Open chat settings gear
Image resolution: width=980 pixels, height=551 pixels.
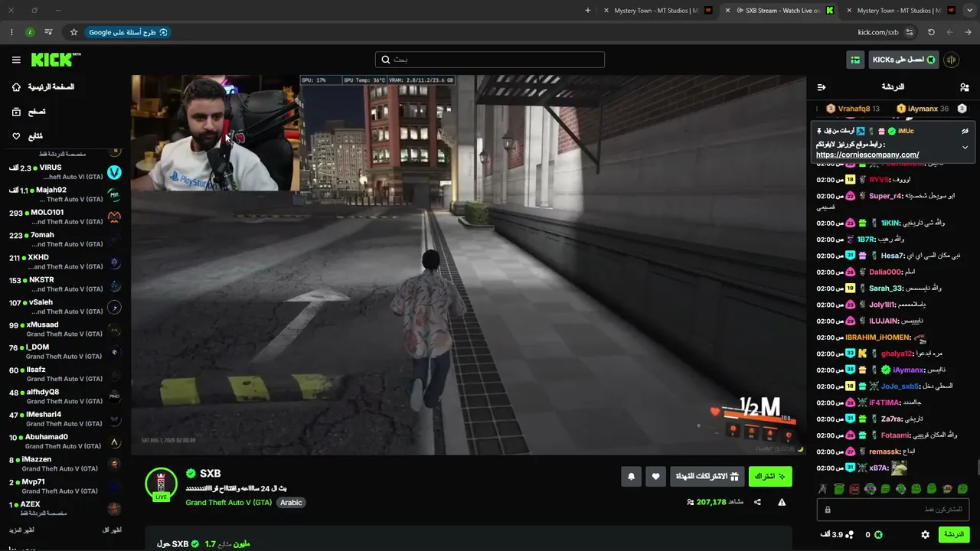pos(925,535)
